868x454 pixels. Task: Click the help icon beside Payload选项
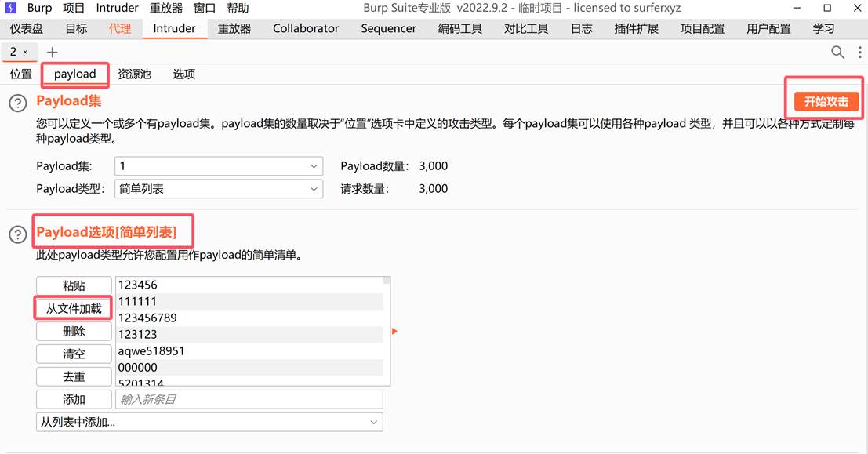tap(18, 234)
